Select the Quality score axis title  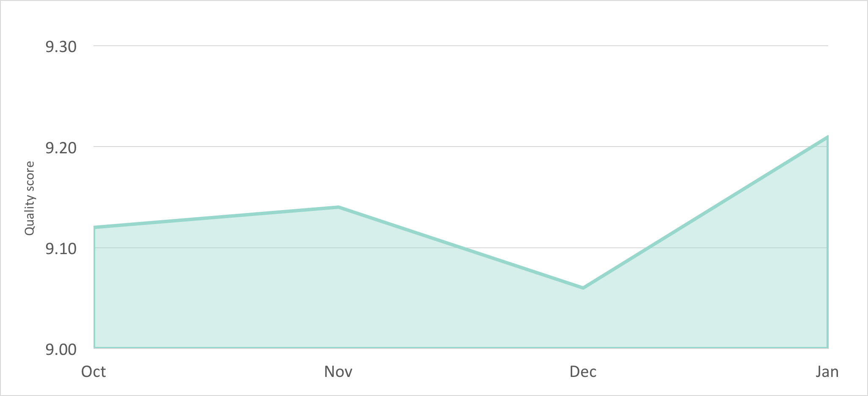[29, 198]
